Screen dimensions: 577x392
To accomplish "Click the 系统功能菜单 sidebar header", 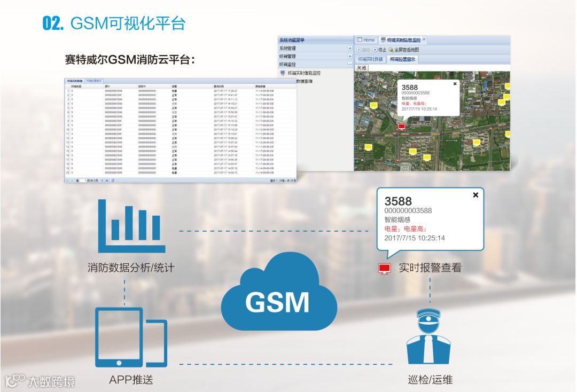I will (316, 40).
